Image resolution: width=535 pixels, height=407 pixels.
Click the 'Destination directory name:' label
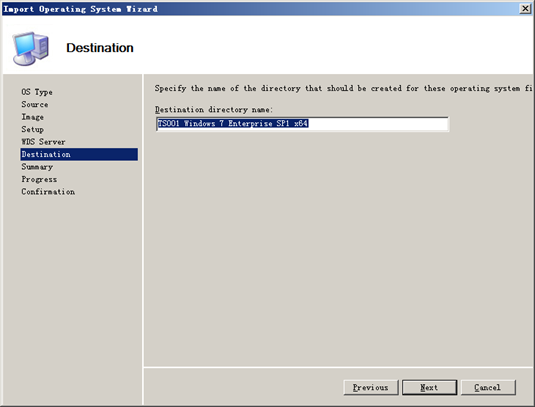(214, 110)
